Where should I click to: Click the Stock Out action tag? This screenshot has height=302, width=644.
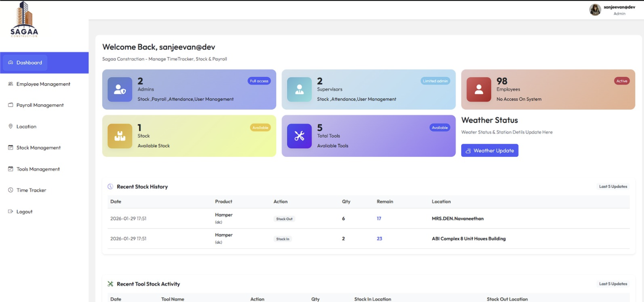click(x=284, y=219)
